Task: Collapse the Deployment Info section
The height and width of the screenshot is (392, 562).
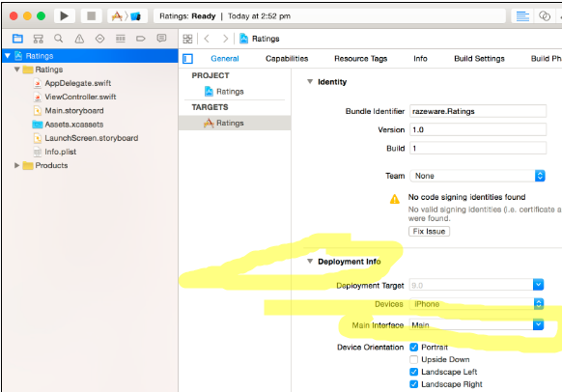Action: (x=310, y=262)
